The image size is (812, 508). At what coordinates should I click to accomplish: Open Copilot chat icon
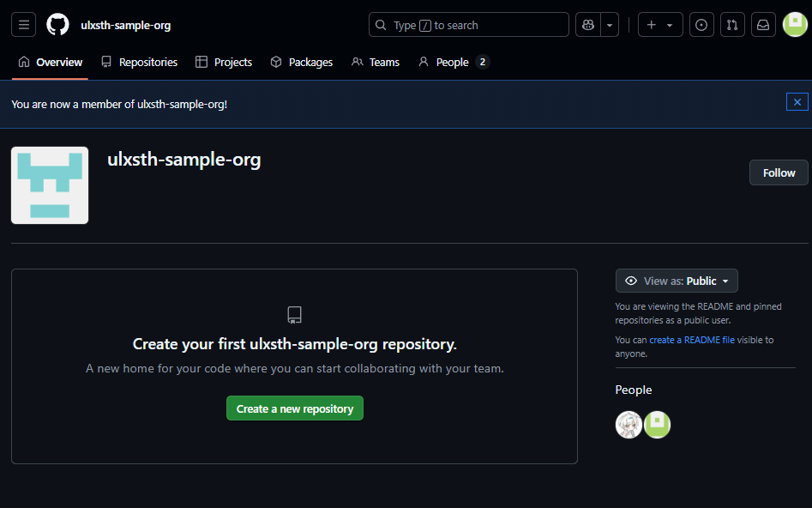(x=588, y=25)
